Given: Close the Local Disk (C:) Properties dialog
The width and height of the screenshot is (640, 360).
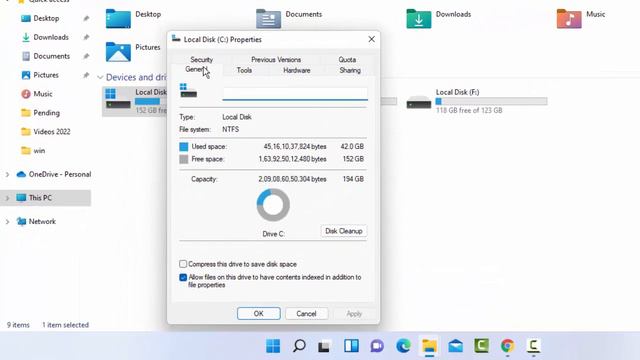Looking at the screenshot, I should [x=371, y=39].
